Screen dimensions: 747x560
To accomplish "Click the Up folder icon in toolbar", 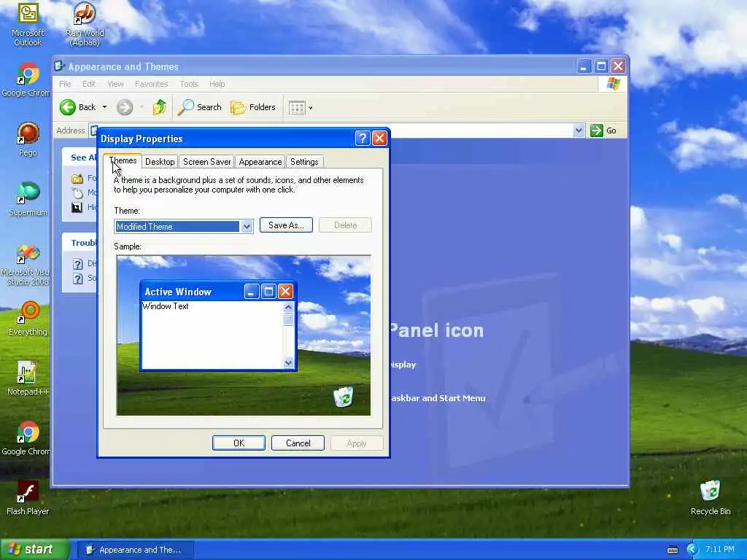I will point(160,107).
